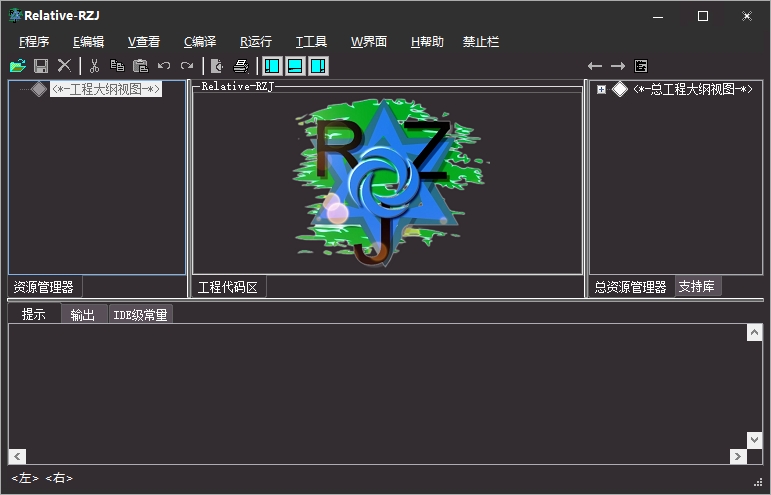Switch to the 资源管理器 tab
Image resolution: width=771 pixels, height=495 pixels.
(x=44, y=287)
